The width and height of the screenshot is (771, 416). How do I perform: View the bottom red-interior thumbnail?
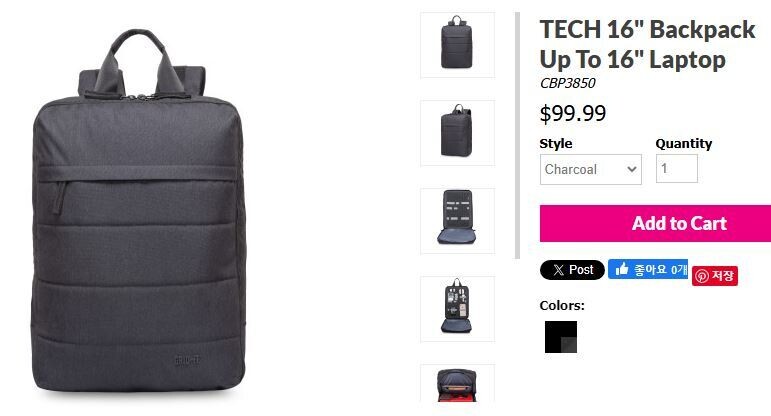tap(457, 384)
